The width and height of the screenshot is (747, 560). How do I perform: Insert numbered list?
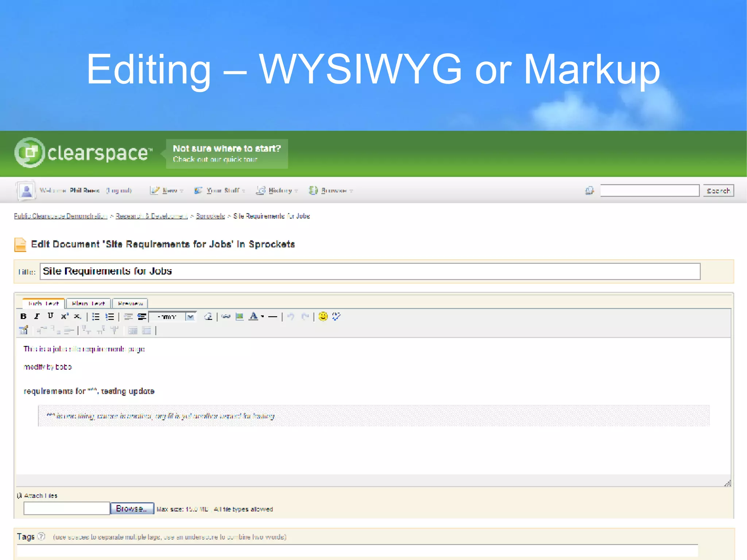point(109,317)
